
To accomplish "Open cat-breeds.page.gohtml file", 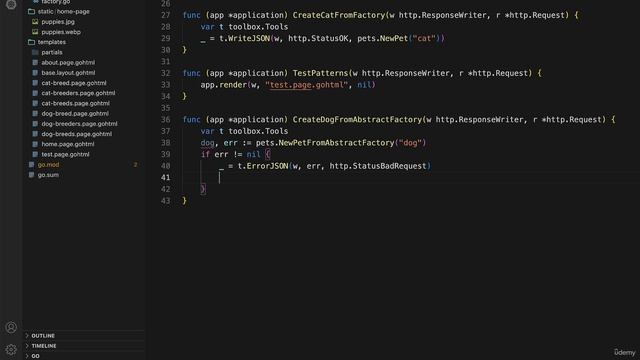I will click(76, 103).
